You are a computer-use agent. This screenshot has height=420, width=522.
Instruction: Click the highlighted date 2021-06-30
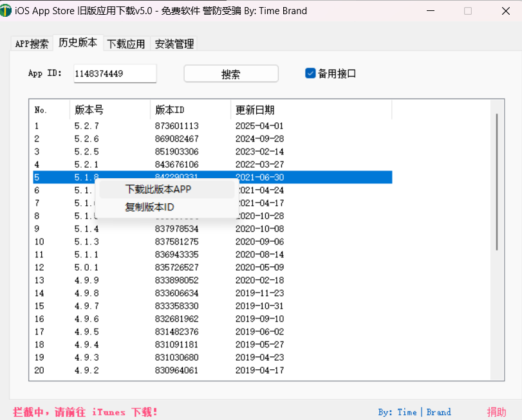[259, 178]
